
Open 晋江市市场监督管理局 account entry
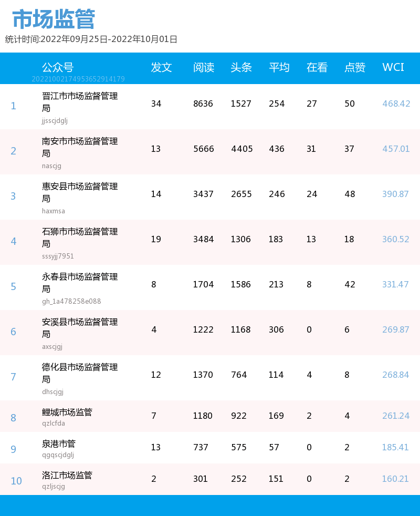79,102
